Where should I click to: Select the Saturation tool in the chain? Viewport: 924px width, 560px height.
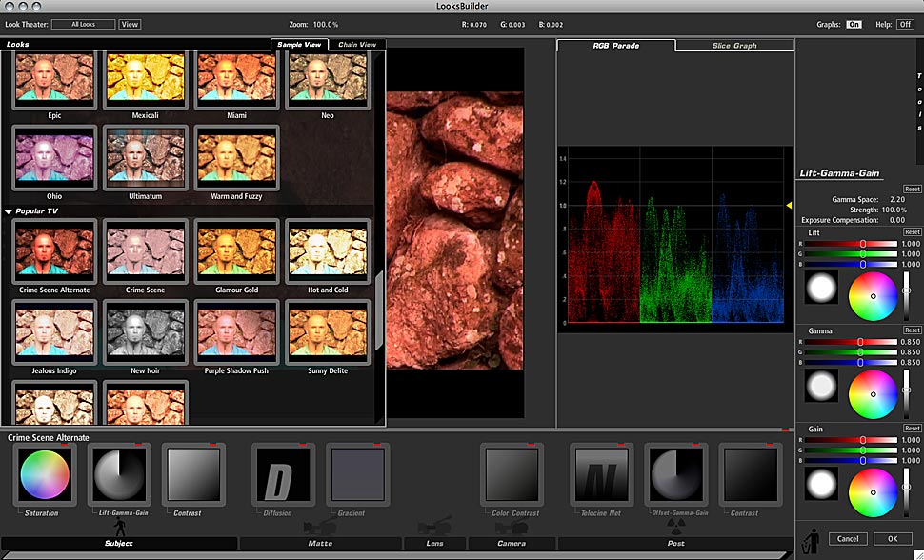[45, 474]
